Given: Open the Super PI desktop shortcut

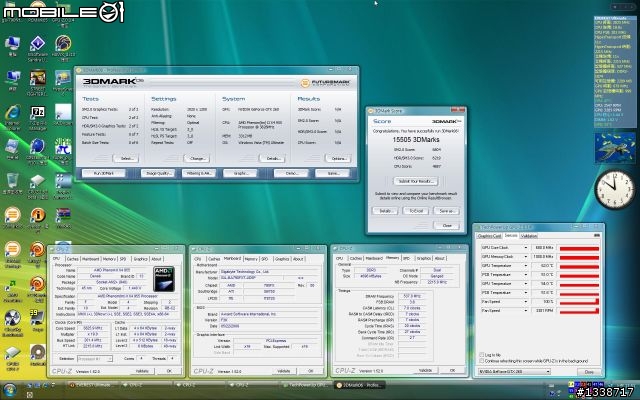Looking at the screenshot, I should click(x=63, y=148).
